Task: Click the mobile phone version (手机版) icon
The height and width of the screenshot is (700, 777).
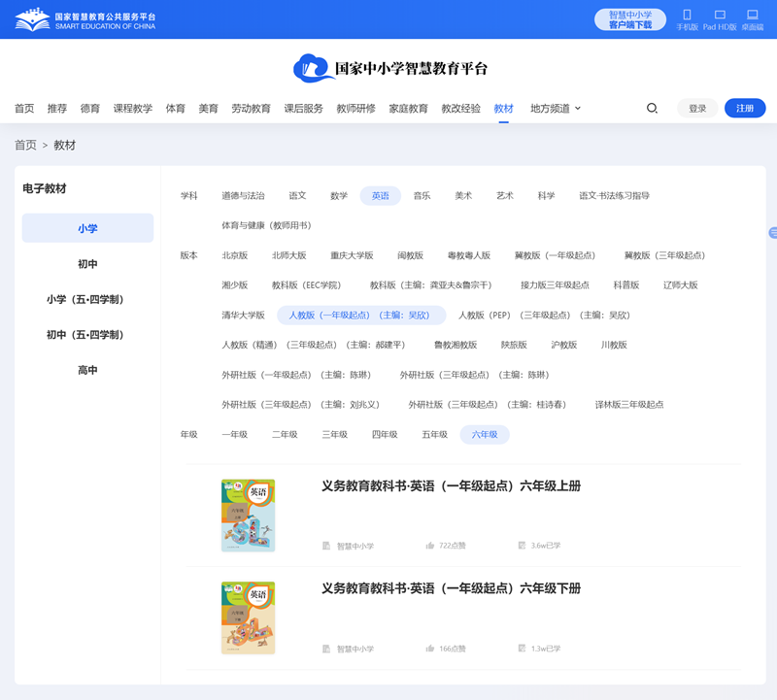Action: tap(689, 17)
